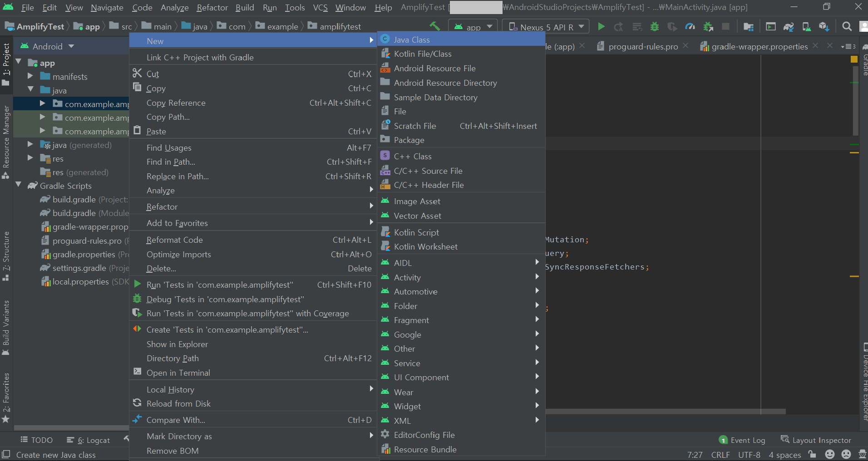Open the VCS menu
Screen dimensions: 868x461
coord(321,7)
